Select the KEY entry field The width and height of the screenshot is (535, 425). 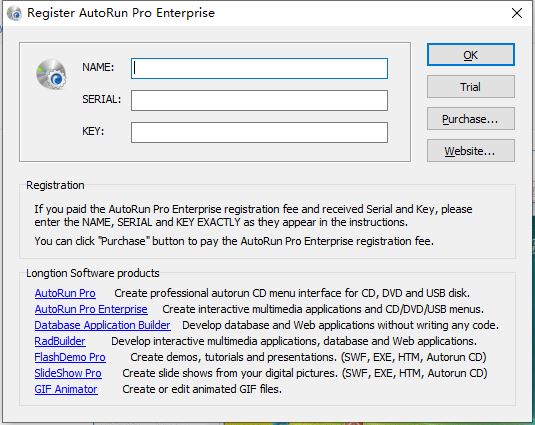click(x=259, y=132)
